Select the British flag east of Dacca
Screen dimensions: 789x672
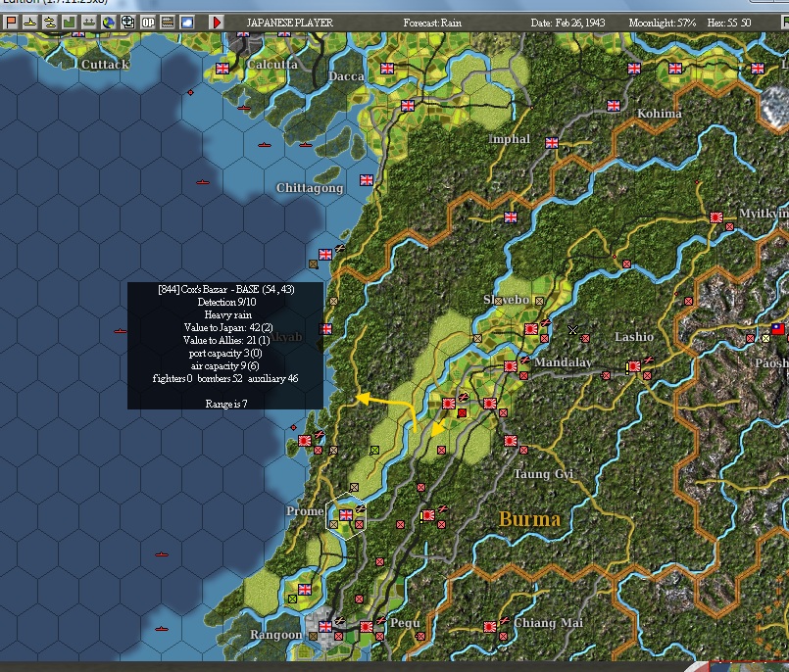pyautogui.click(x=387, y=69)
